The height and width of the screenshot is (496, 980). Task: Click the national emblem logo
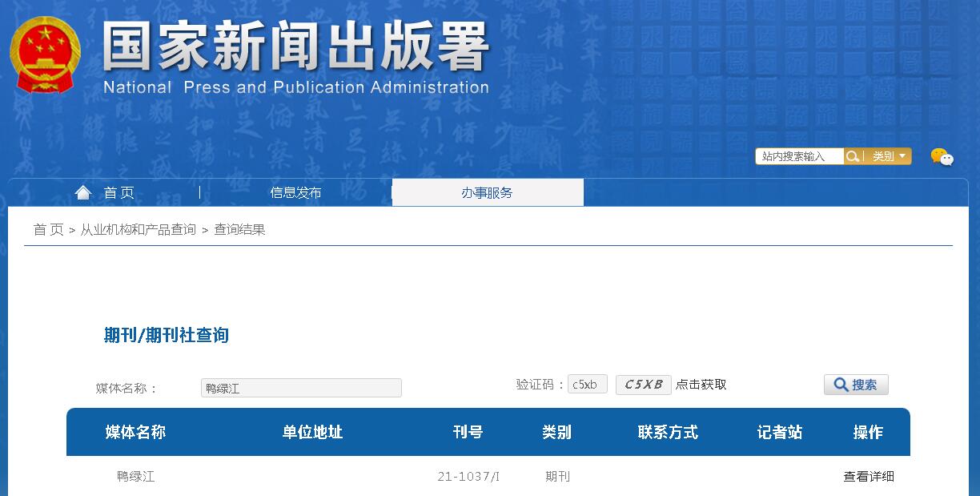point(44,54)
